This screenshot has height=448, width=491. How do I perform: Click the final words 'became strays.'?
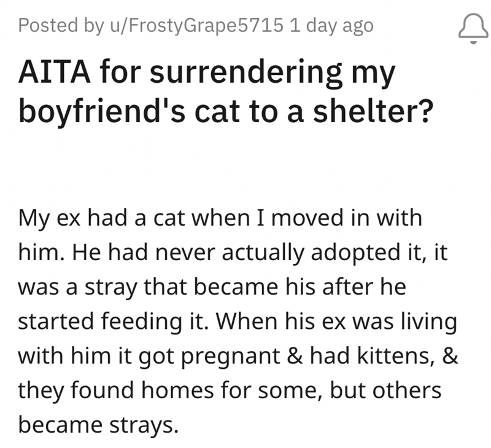[x=94, y=425]
